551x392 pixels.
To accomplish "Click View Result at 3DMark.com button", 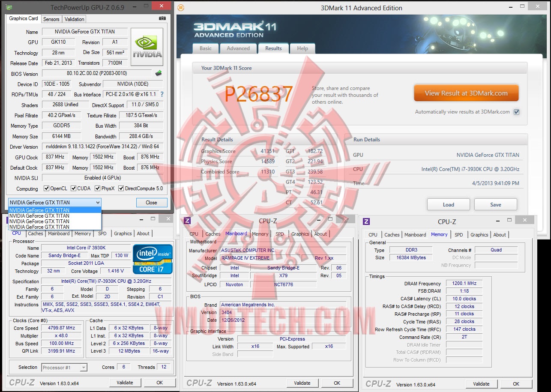I will (x=466, y=93).
